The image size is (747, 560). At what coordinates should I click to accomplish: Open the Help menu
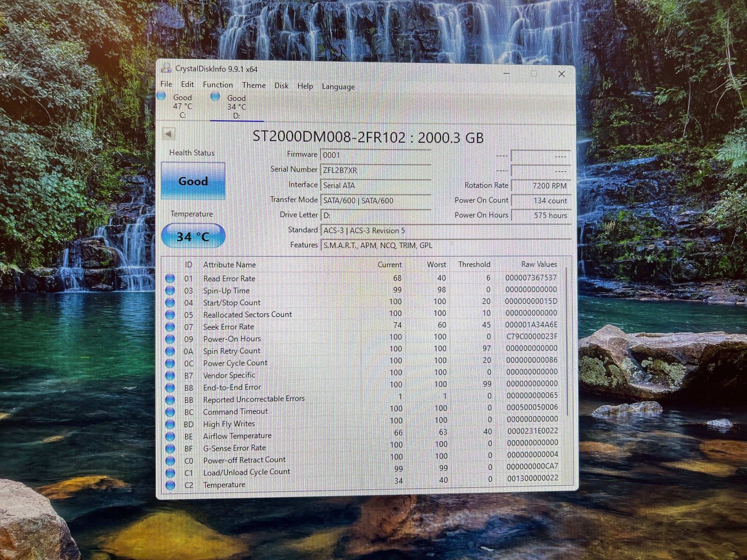coord(305,86)
